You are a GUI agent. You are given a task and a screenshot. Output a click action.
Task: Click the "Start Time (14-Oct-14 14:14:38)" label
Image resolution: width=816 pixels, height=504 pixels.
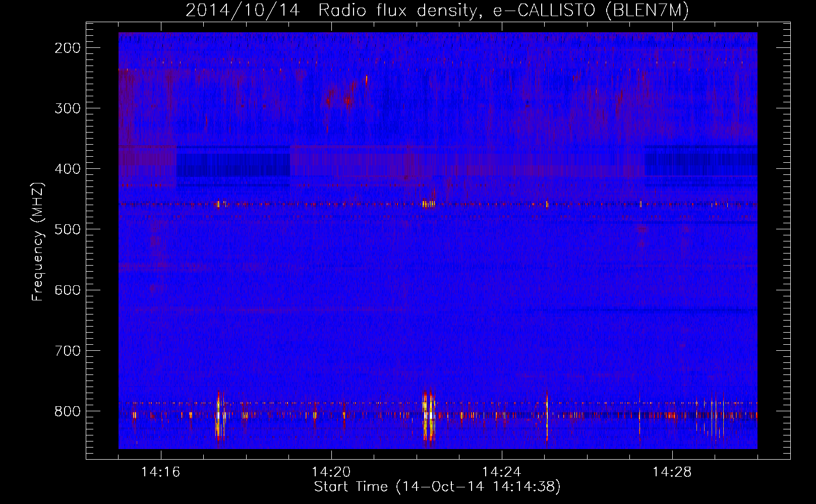pos(437,487)
